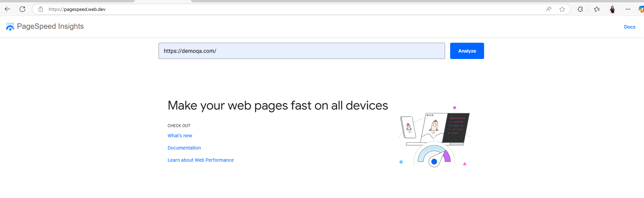Click the browser address bar
The width and height of the screenshot is (644, 198).
click(x=238, y=9)
